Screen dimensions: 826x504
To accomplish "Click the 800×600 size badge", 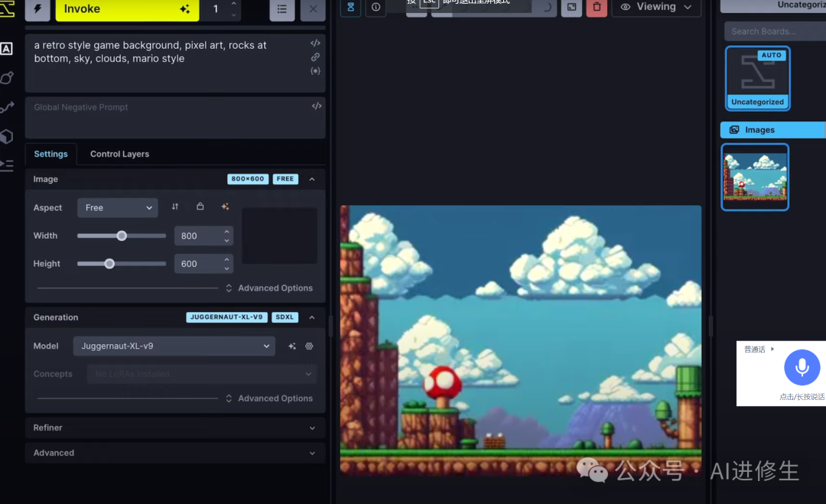I will click(248, 179).
